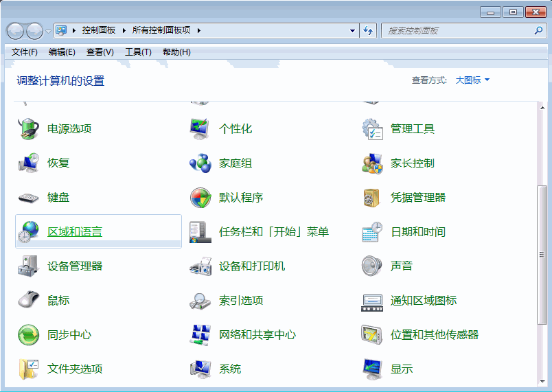The width and height of the screenshot is (552, 392).
Task: Open the 管理工具 gear icon
Action: (x=372, y=129)
